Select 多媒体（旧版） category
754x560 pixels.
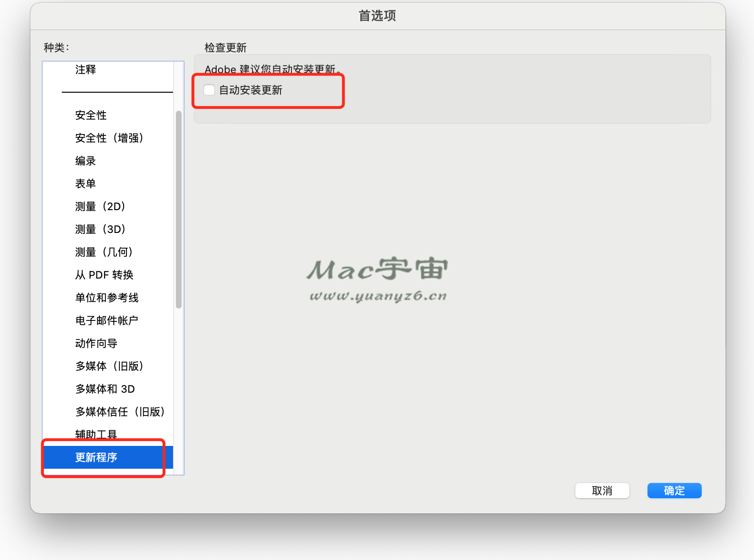(109, 366)
